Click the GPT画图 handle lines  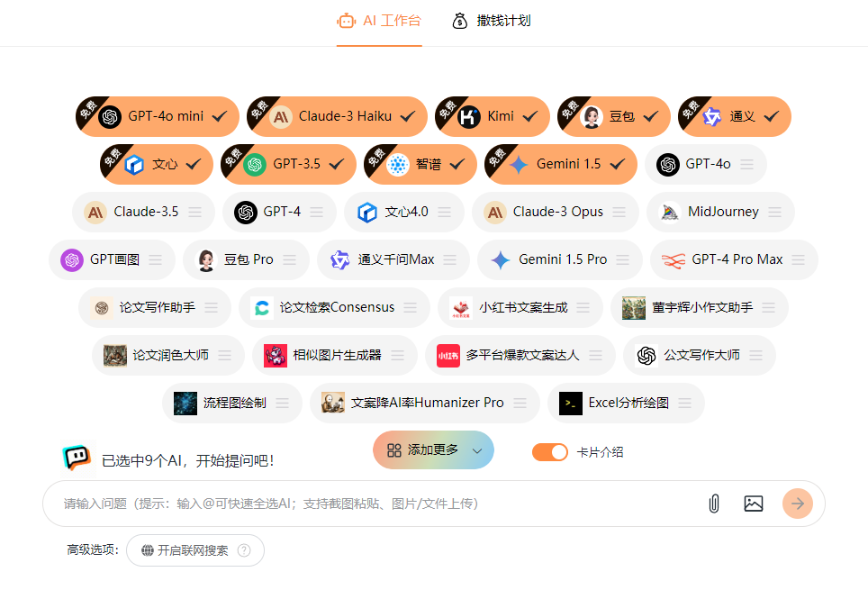(x=156, y=259)
